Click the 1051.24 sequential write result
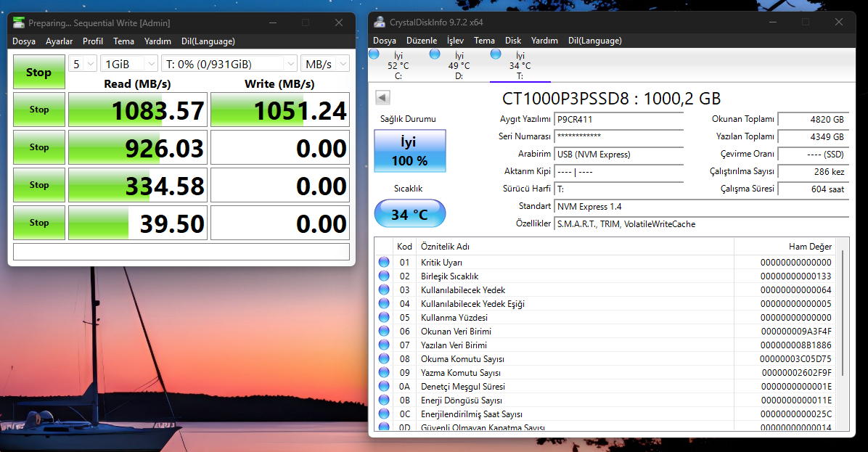This screenshot has height=452, width=868. pyautogui.click(x=280, y=110)
